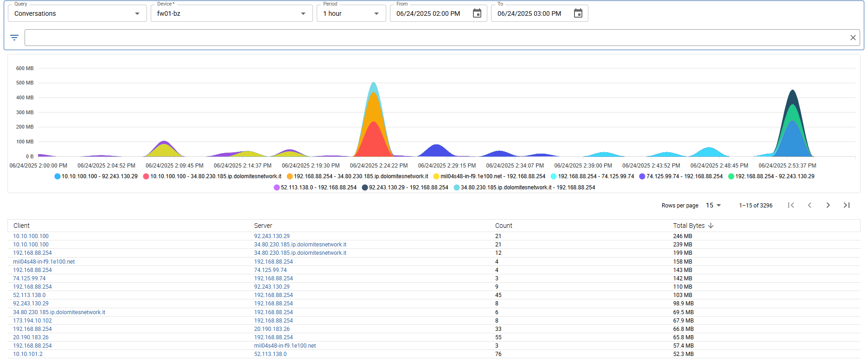
Task: Open client 92.243.130.29 link
Action: click(31, 304)
